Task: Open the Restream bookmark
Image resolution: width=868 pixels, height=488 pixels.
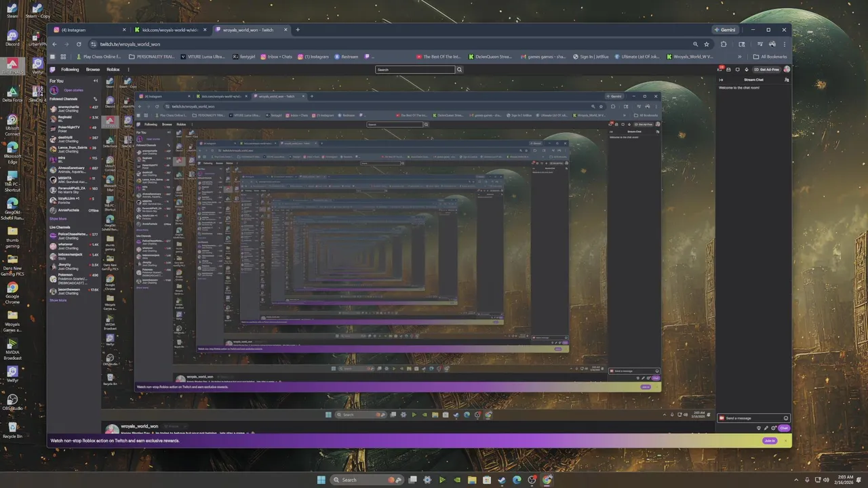Action: pos(346,57)
